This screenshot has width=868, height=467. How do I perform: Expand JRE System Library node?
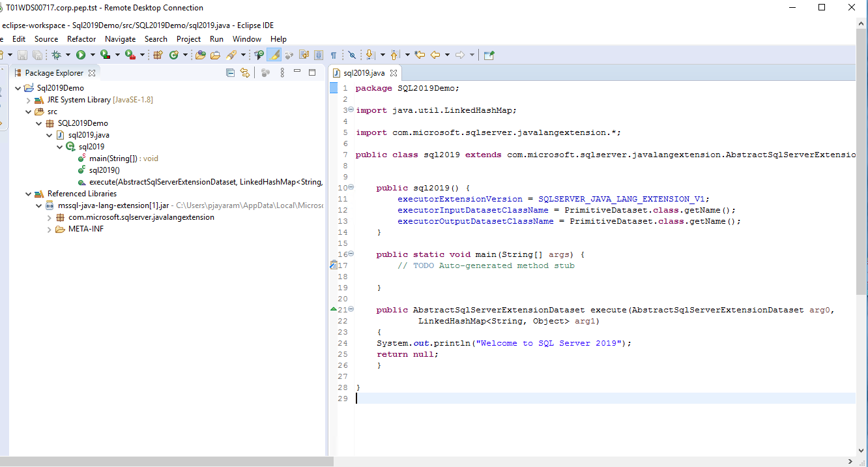click(x=29, y=100)
